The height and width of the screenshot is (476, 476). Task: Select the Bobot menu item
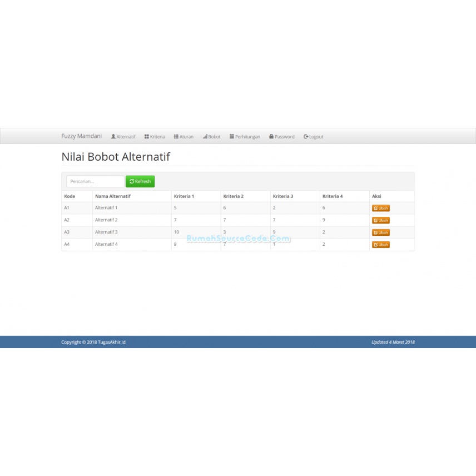point(212,137)
